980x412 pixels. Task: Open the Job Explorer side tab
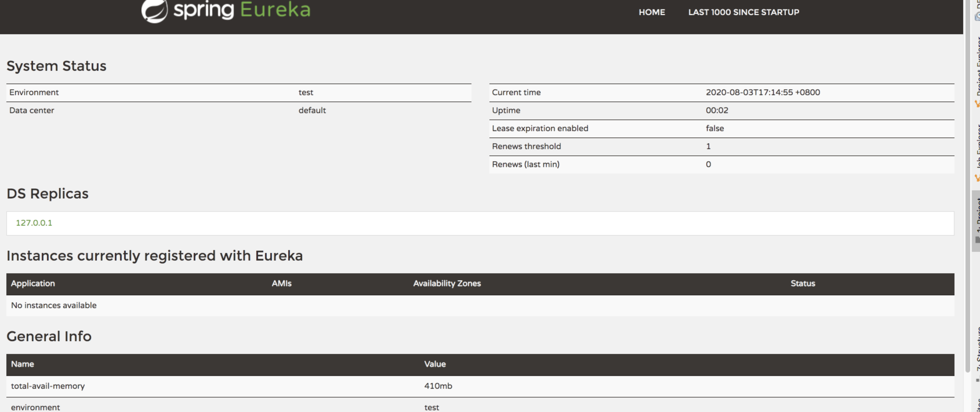(x=978, y=147)
